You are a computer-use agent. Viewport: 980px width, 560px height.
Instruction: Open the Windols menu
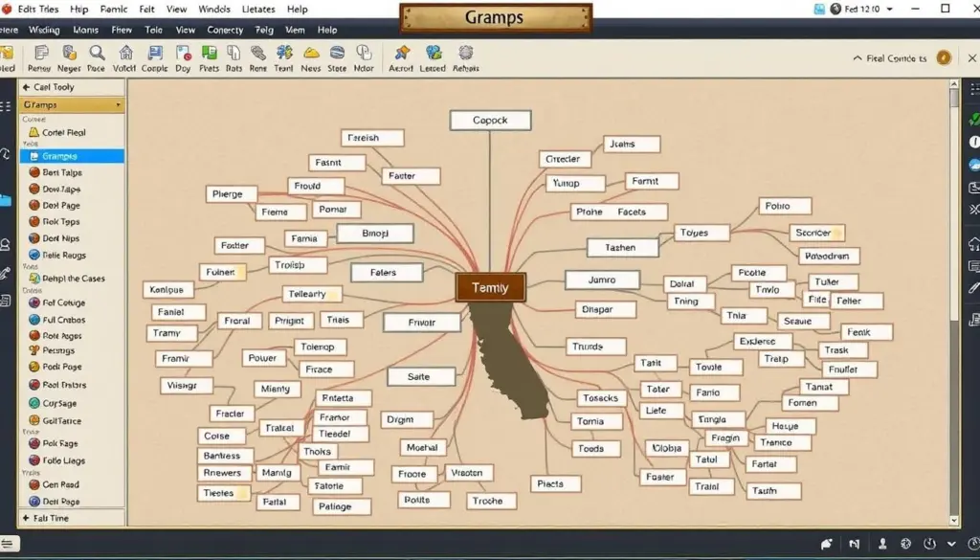(x=214, y=10)
